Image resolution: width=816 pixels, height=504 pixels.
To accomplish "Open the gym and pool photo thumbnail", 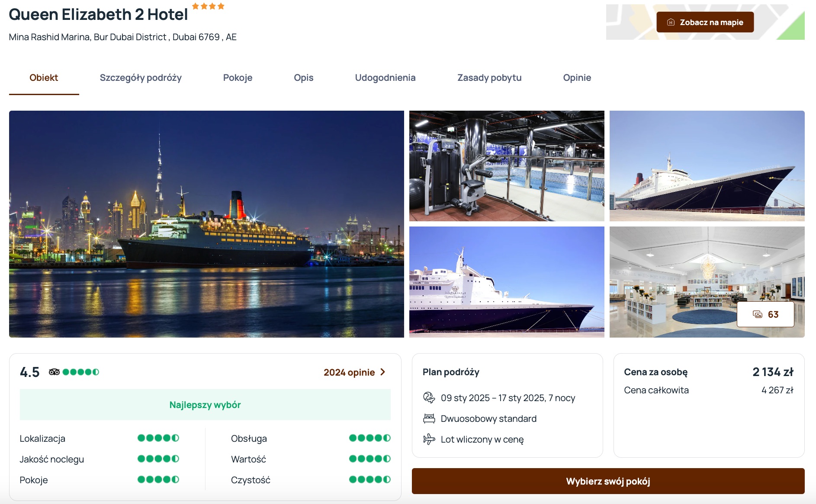I will [x=507, y=166].
